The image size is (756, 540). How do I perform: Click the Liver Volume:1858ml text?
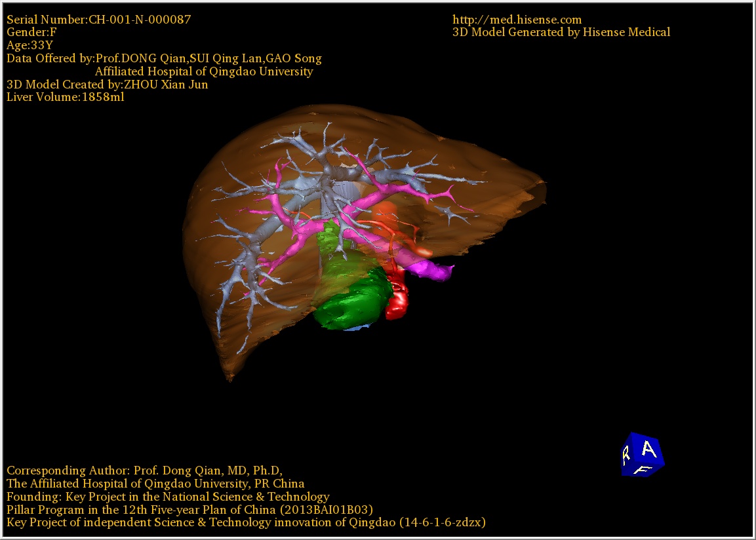(65, 97)
